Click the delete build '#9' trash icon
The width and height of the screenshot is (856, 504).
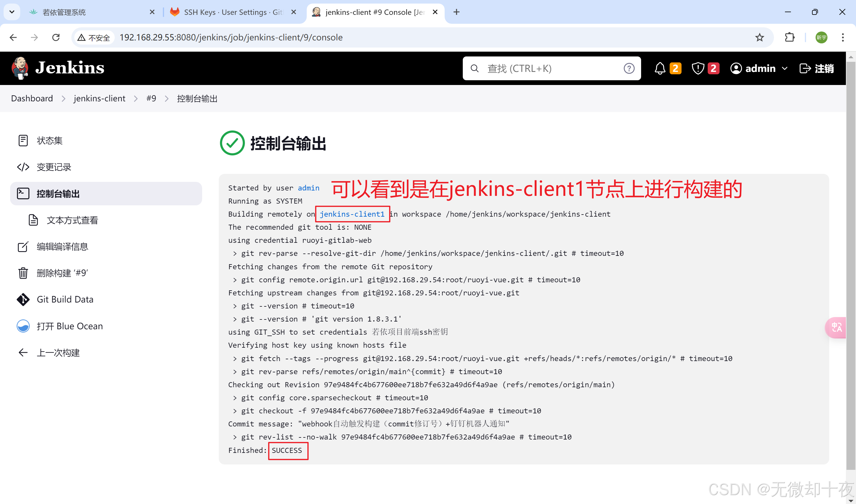[x=23, y=273]
